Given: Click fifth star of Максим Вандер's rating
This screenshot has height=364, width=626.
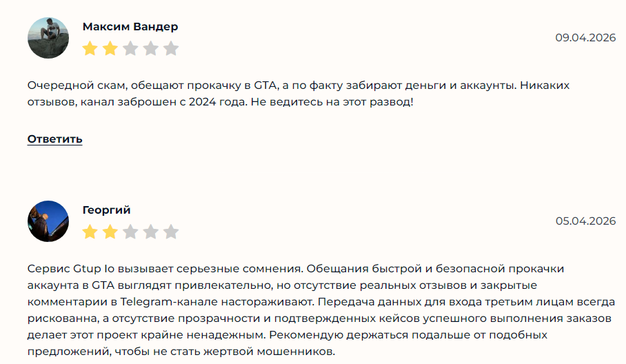Looking at the screenshot, I should click(171, 48).
